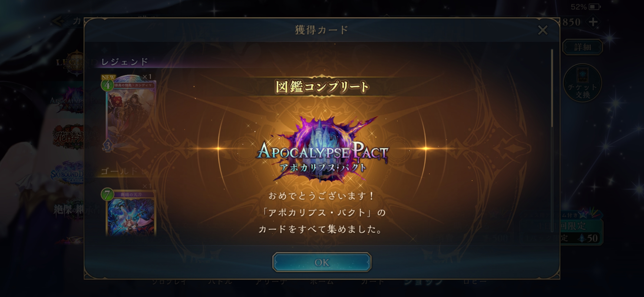Viewport: 644px width, 297px height.
Task: Click the Apocalypse Pact logo in the center
Action: (322, 150)
